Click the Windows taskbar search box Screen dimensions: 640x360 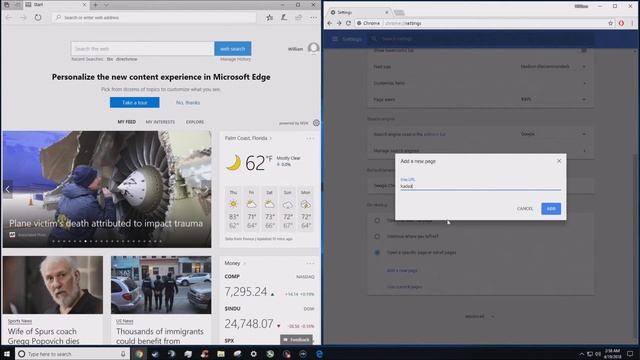click(x=73, y=354)
